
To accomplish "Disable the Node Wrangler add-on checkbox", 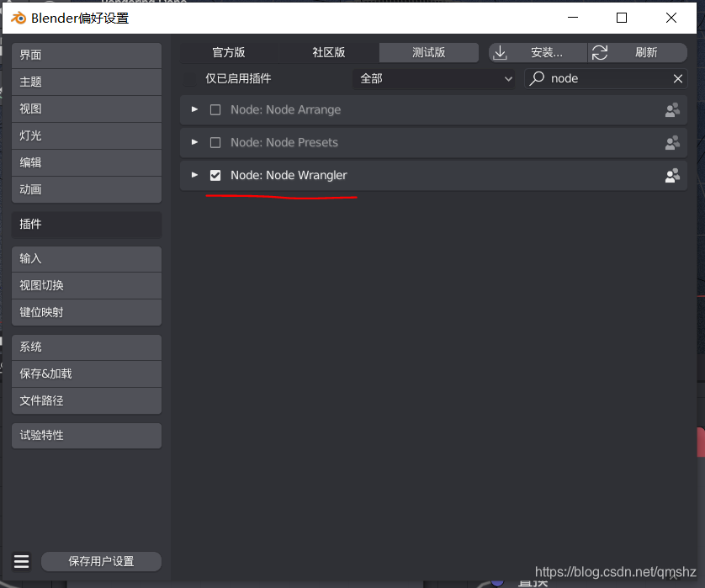I will click(x=215, y=175).
